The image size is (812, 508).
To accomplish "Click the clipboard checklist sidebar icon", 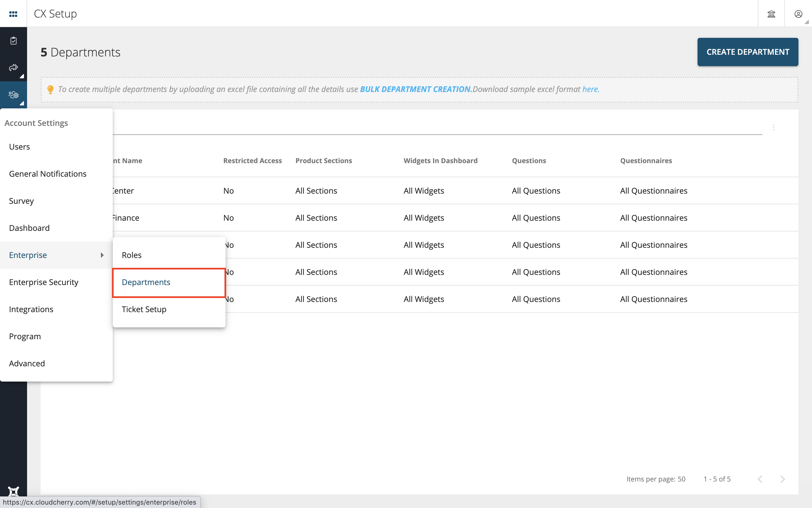I will click(14, 41).
